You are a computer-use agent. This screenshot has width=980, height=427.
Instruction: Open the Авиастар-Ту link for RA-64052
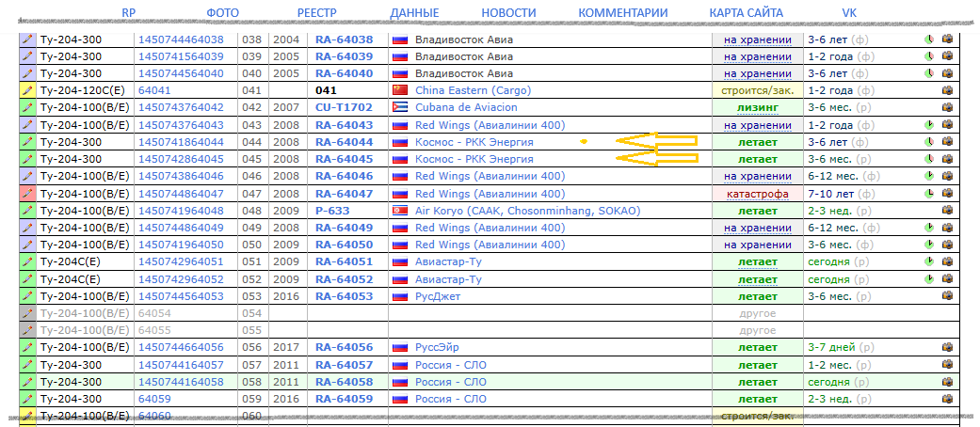click(x=448, y=279)
